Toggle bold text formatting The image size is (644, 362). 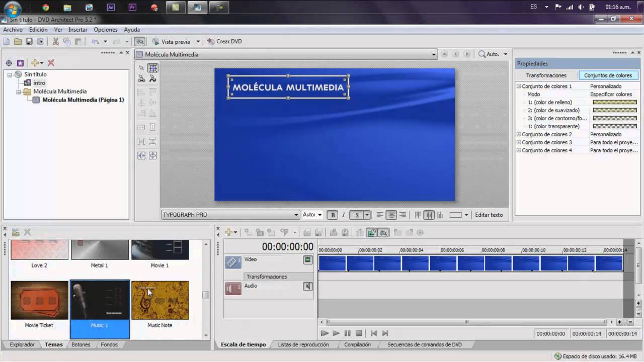tap(332, 215)
